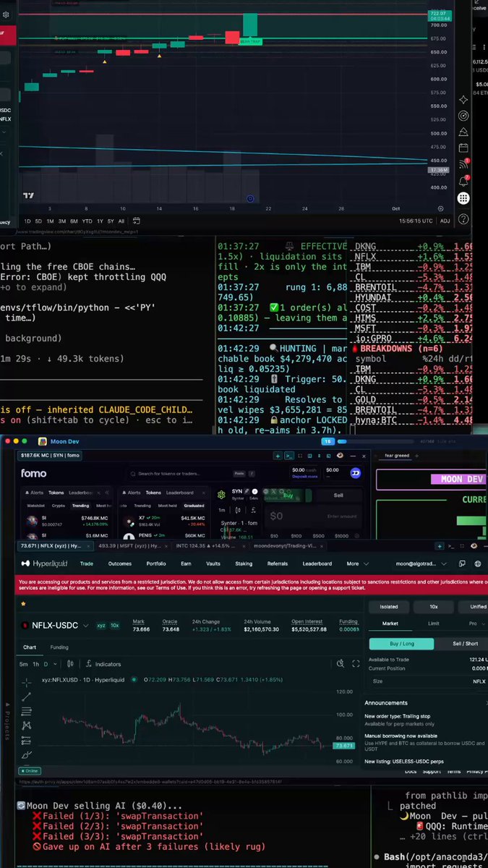488x868 pixels.
Task: Open Portfolio in the Hyperliquid navigation
Action: pos(156,563)
